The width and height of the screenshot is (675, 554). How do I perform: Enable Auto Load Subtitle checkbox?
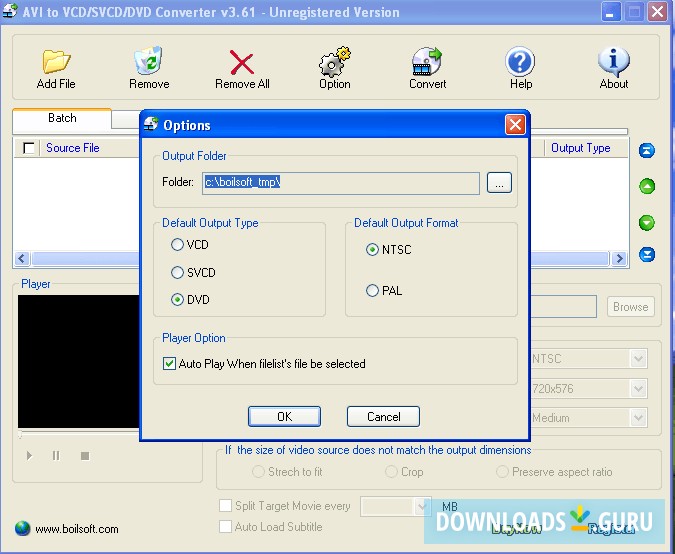(225, 526)
